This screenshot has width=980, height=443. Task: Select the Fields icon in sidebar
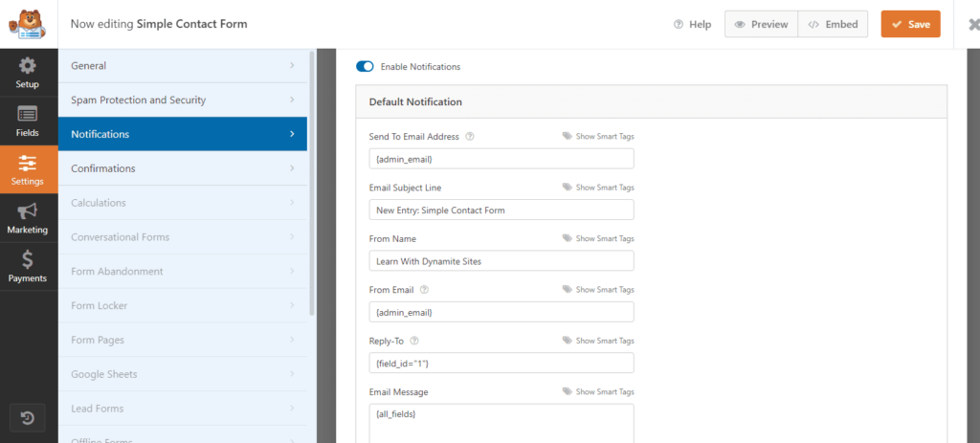click(28, 121)
